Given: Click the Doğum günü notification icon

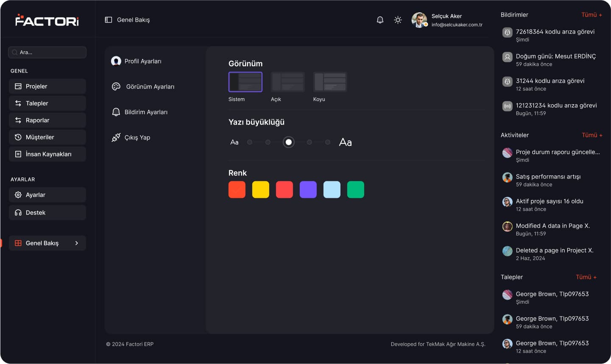Looking at the screenshot, I should 508,57.
